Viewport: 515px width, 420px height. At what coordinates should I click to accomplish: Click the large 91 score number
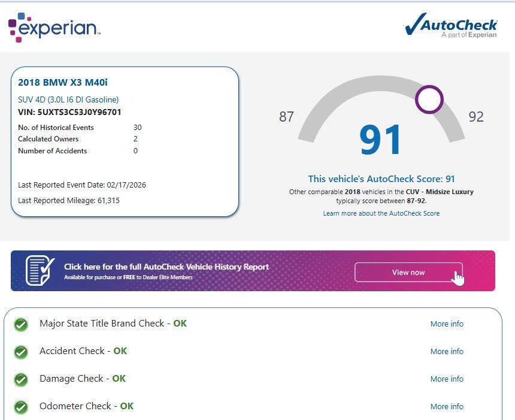381,140
